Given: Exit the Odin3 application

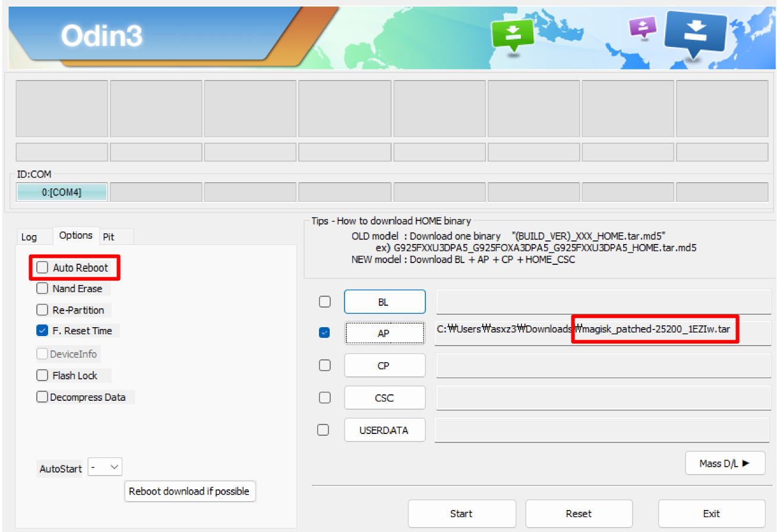Looking at the screenshot, I should click(x=712, y=514).
